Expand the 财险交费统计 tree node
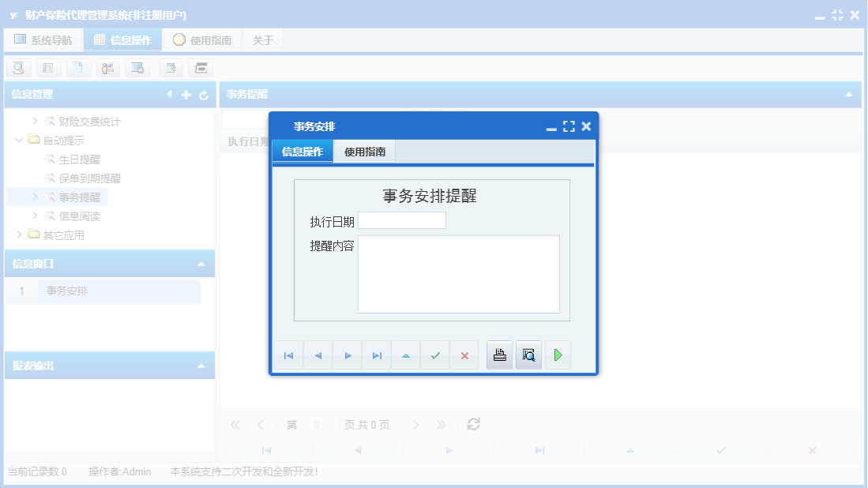Screen dimensions: 868x488 (x=36, y=121)
